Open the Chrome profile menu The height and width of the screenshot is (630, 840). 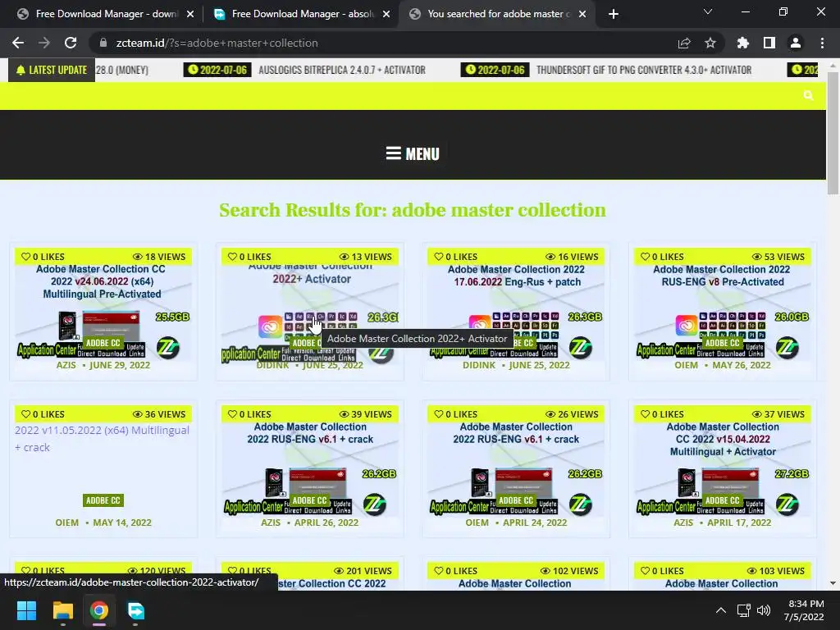796,43
